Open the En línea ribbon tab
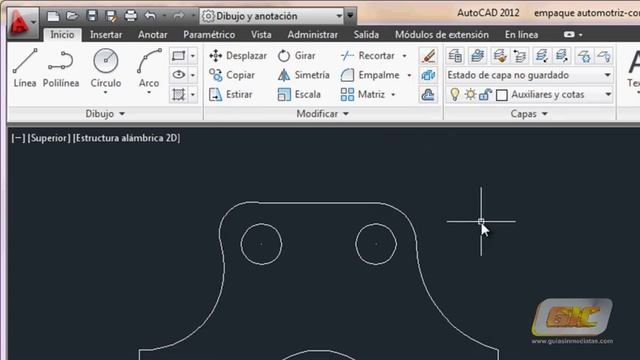 click(x=521, y=35)
